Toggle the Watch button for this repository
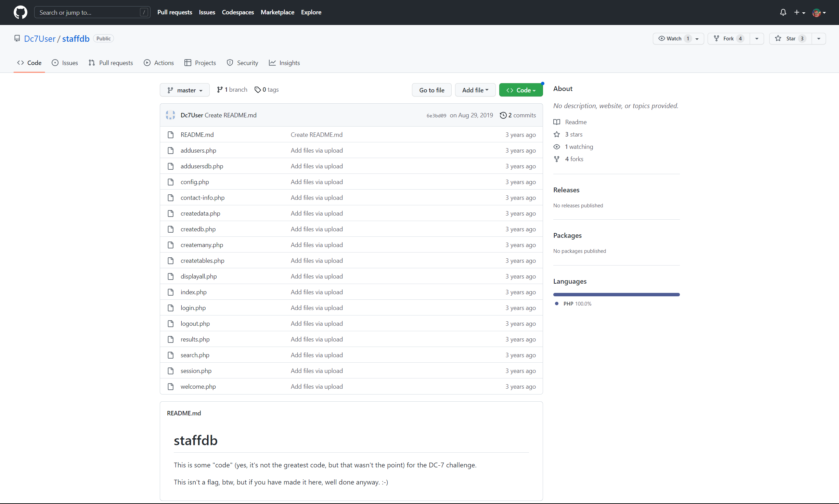 tap(678, 38)
